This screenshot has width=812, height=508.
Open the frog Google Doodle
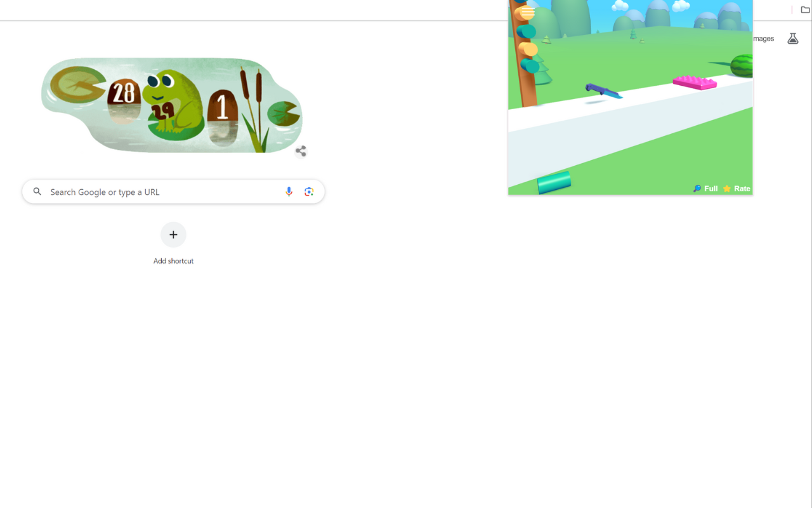pos(172,105)
